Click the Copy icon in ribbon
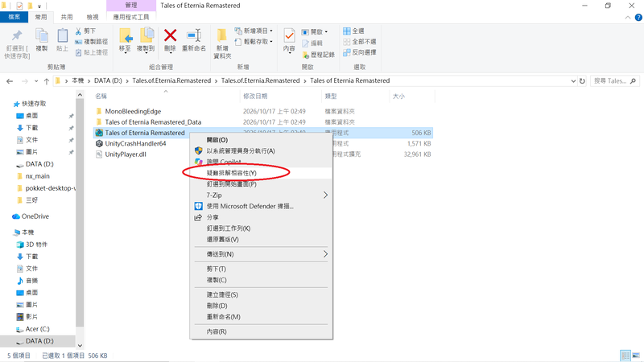This screenshot has height=362, width=644. tap(42, 36)
